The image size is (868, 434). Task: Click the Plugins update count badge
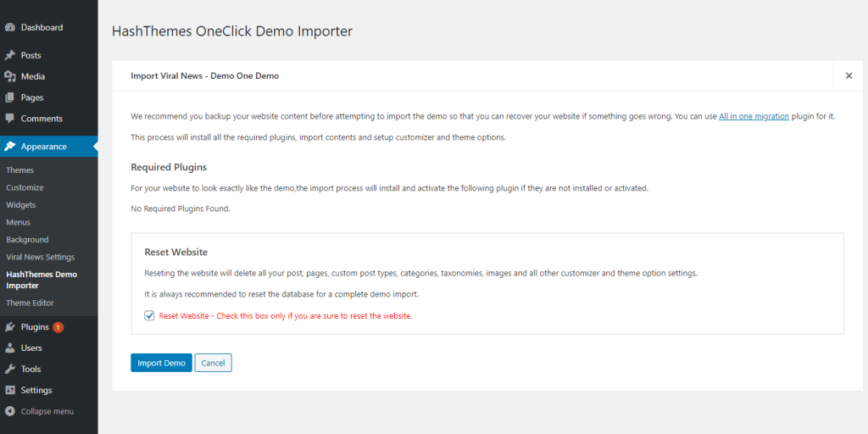pyautogui.click(x=58, y=327)
